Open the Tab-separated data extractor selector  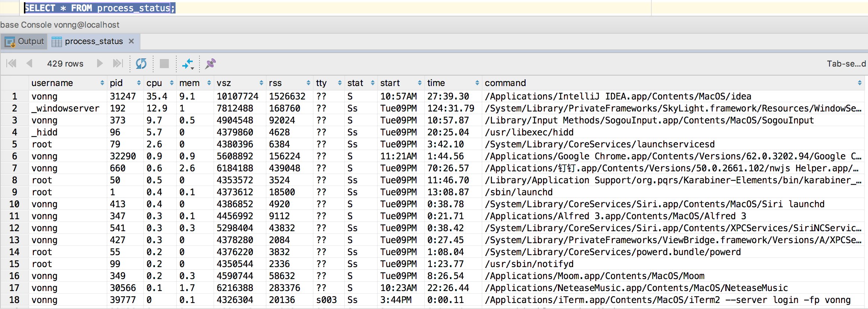(x=846, y=64)
